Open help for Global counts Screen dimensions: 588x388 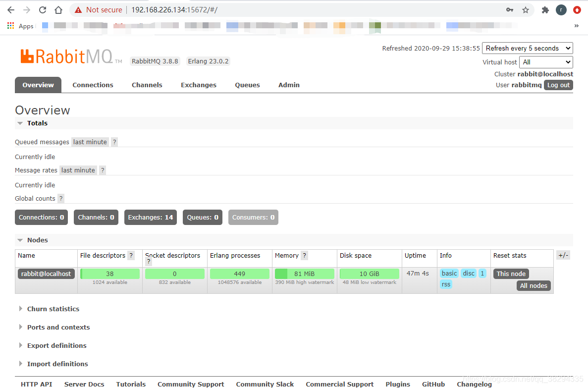[x=61, y=198]
